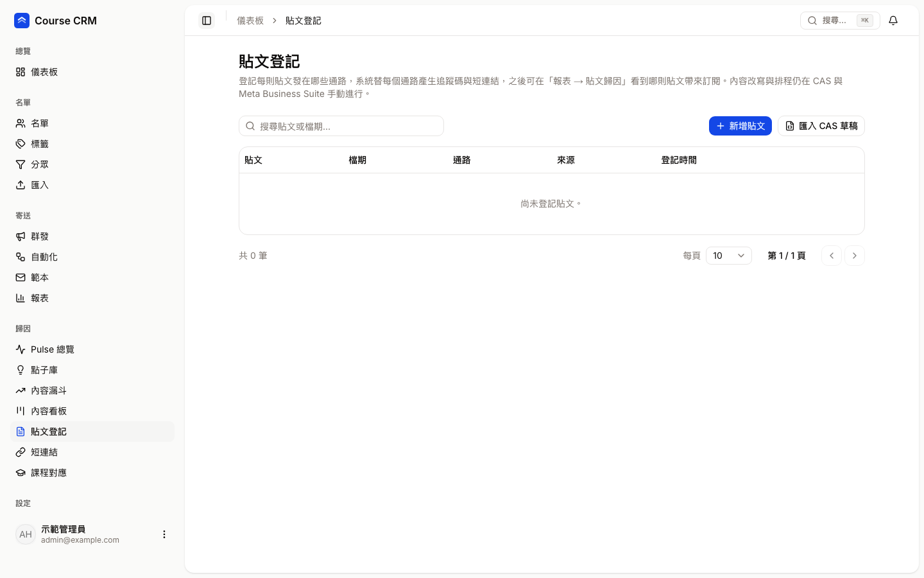924x578 pixels.
Task: Click the 點子庫 lightbulb icon
Action: pyautogui.click(x=21, y=370)
